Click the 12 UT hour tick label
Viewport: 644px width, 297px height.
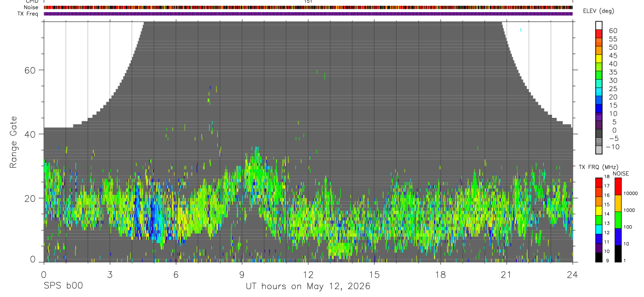(308, 274)
